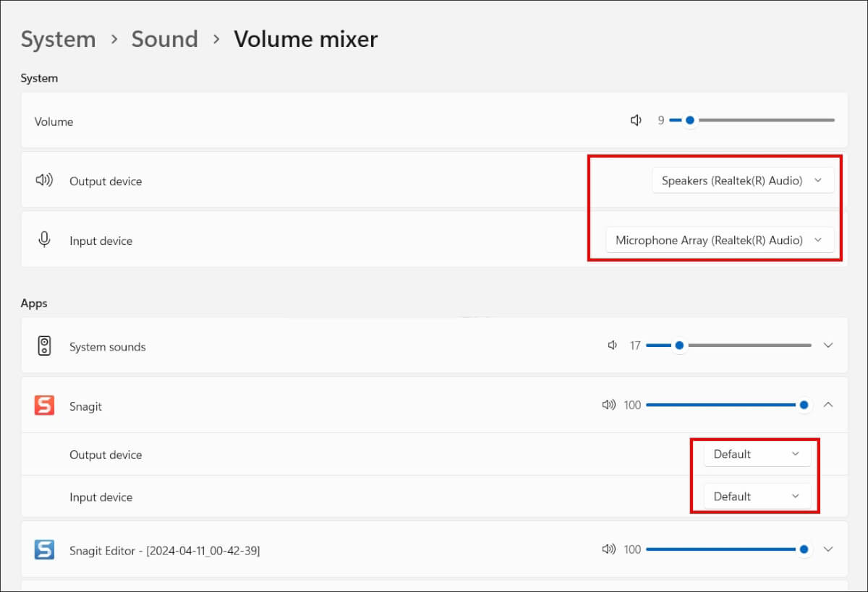Screen dimensions: 868x592
Task: Click the System sounds label
Action: 107,347
